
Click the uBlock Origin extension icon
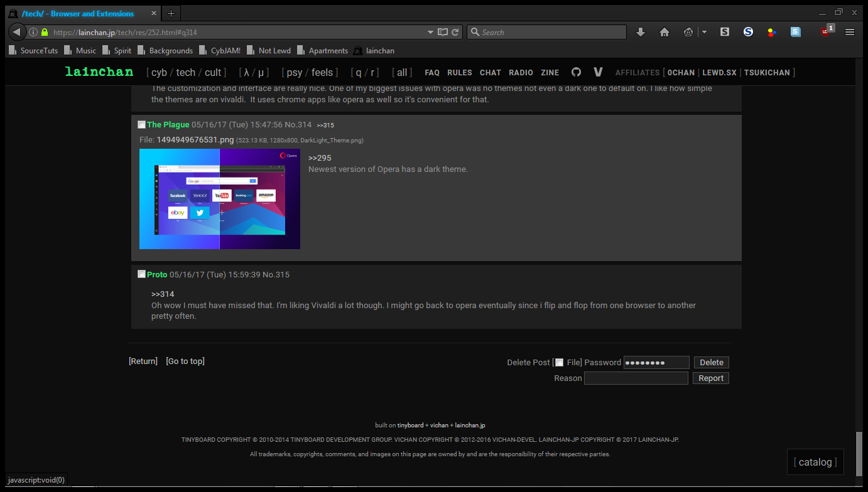click(x=826, y=32)
